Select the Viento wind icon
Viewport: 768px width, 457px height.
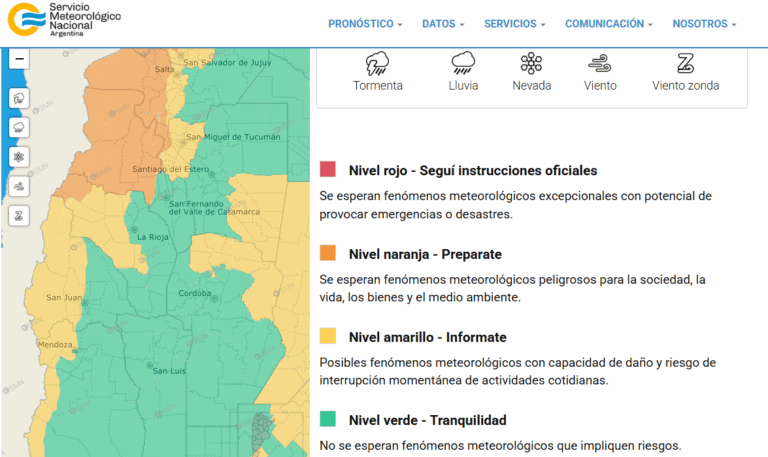600,63
